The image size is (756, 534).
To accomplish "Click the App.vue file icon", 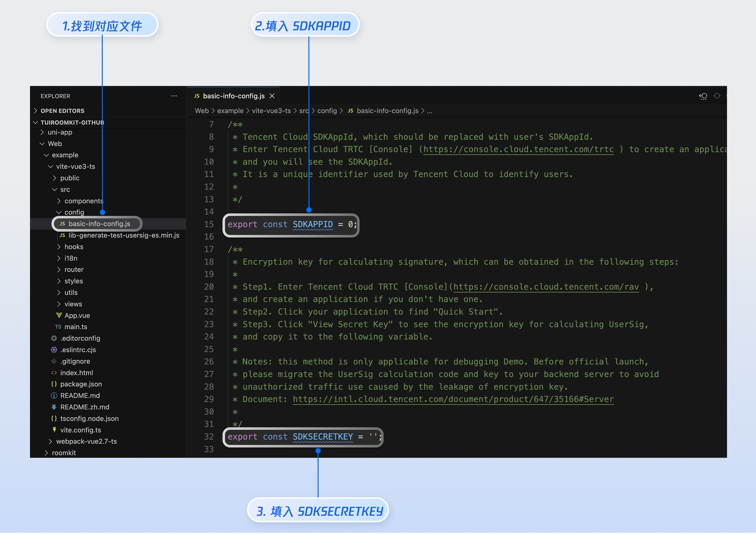I will pyautogui.click(x=59, y=315).
